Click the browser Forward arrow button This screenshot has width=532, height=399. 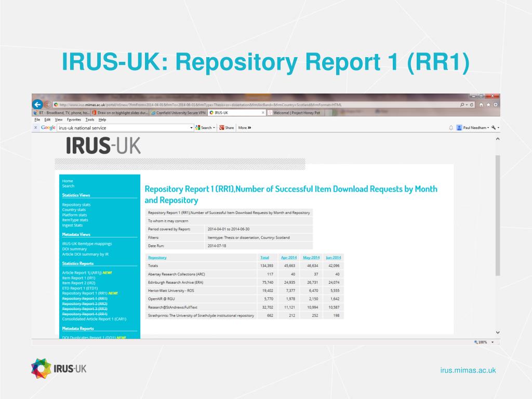click(x=47, y=104)
